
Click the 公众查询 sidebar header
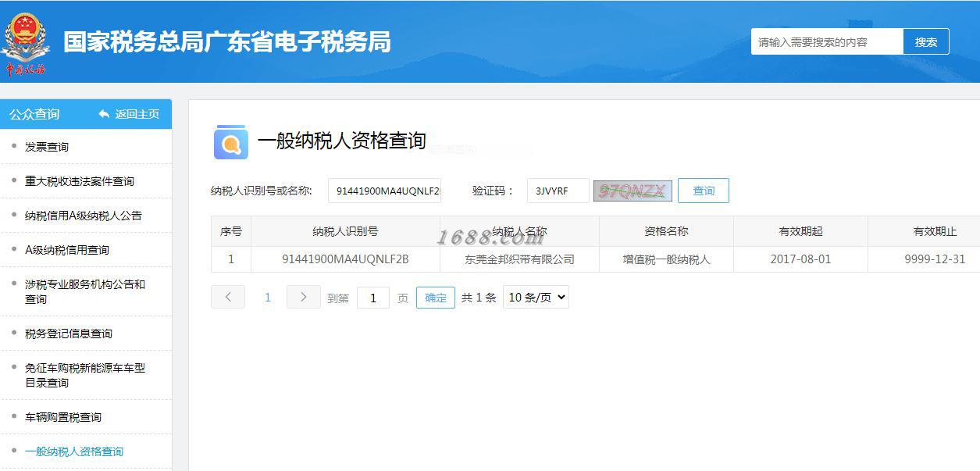click(x=34, y=114)
